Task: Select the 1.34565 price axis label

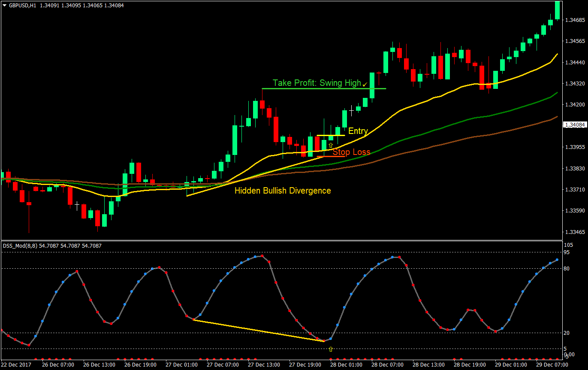Action: (x=575, y=41)
